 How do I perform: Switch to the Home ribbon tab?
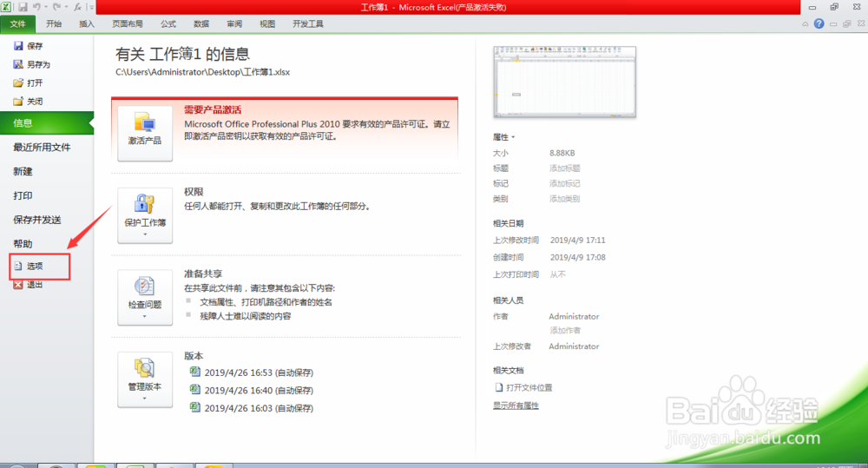[x=54, y=23]
